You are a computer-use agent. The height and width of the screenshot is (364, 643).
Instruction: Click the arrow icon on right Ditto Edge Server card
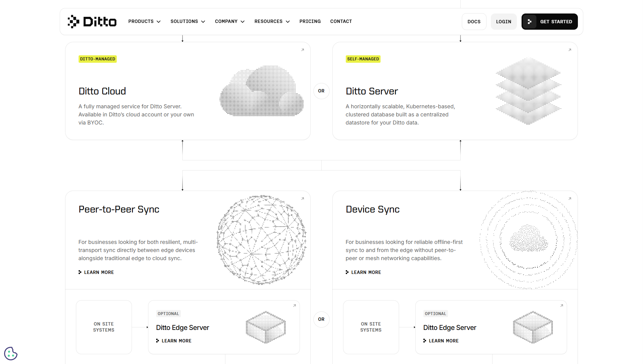point(562,306)
